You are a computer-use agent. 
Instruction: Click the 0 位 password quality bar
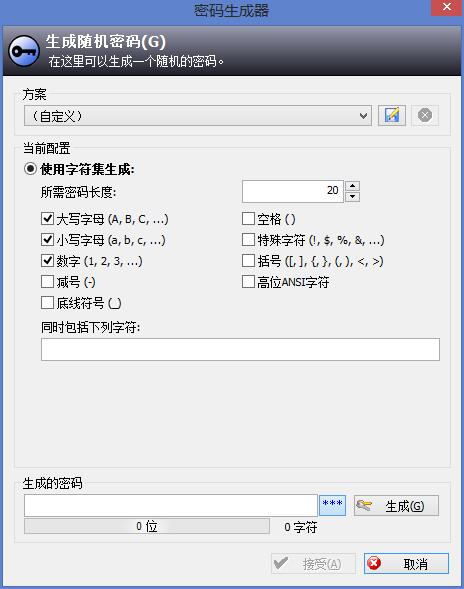pos(147,526)
